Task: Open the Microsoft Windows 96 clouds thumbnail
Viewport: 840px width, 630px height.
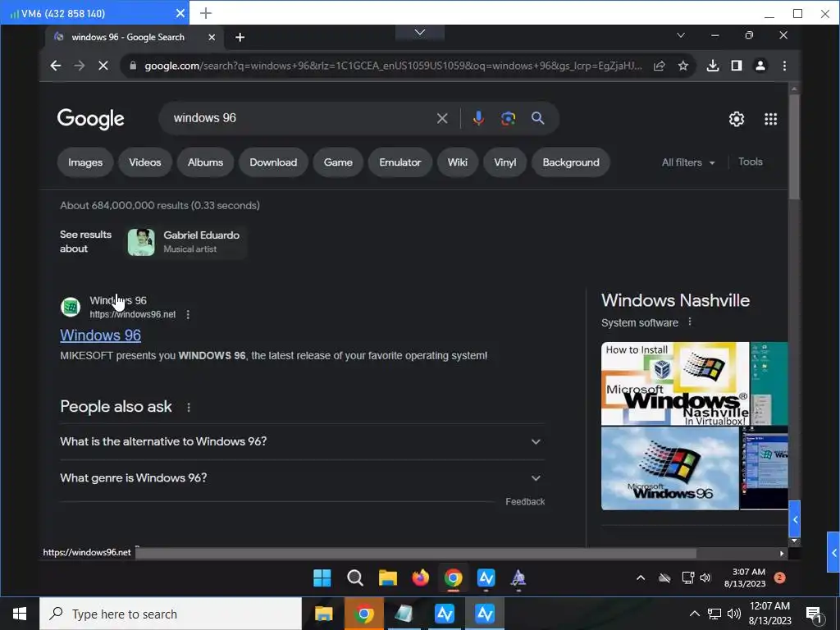Action: coord(669,468)
